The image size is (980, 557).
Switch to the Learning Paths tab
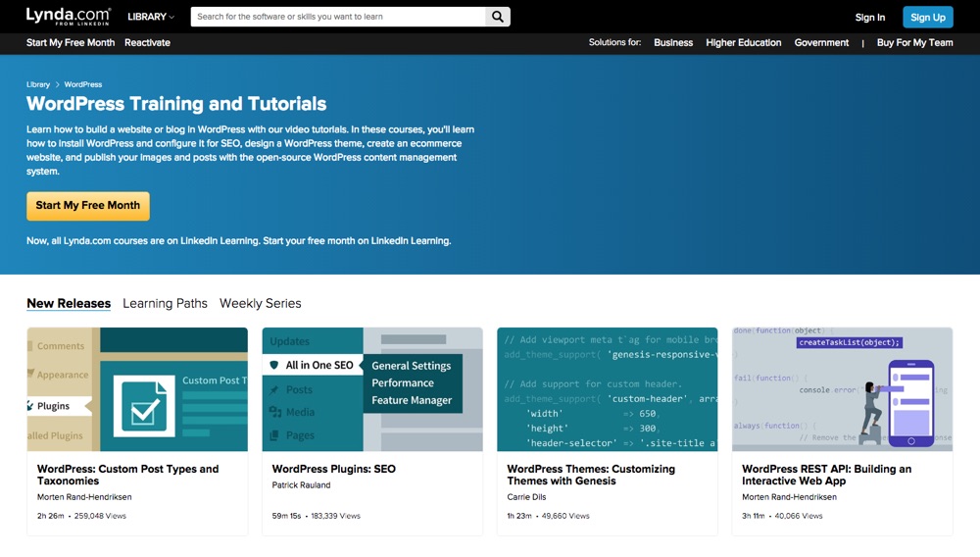(165, 303)
